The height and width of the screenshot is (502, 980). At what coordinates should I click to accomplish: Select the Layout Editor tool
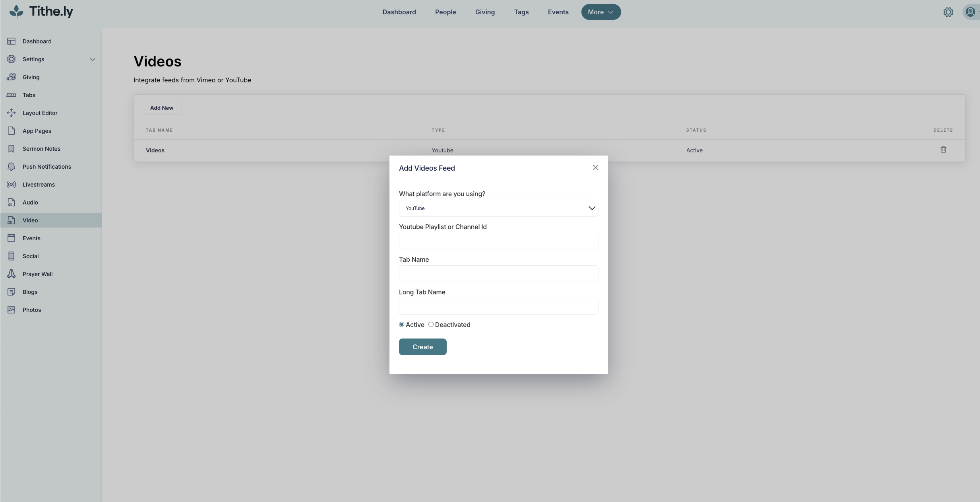(x=40, y=113)
